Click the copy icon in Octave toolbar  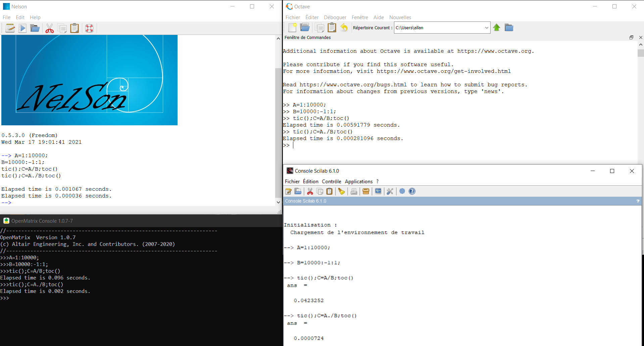pyautogui.click(x=319, y=28)
